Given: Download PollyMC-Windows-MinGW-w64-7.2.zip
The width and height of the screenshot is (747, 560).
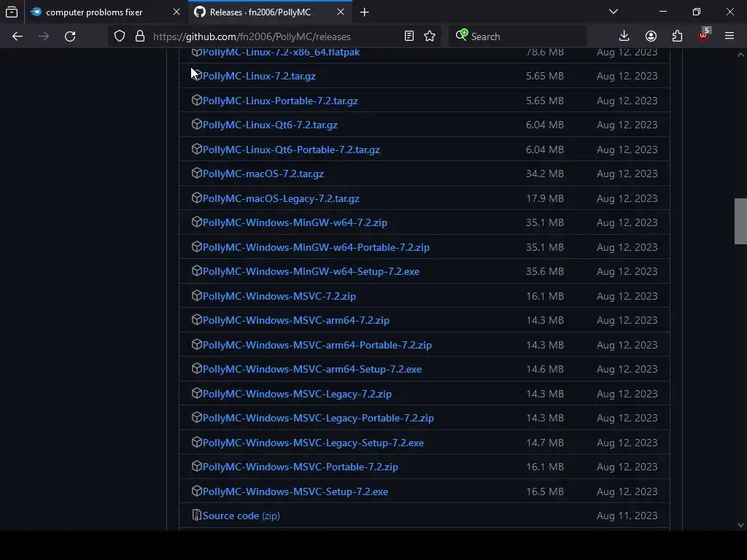Looking at the screenshot, I should (x=295, y=222).
